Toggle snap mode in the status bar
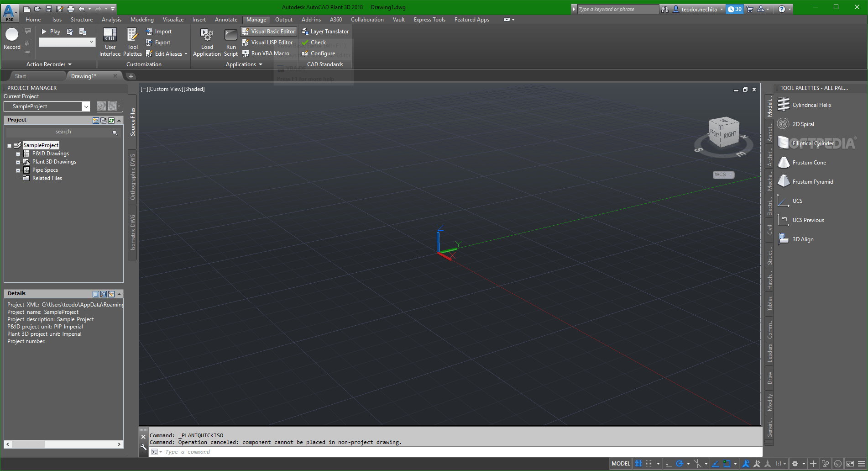Viewport: 868px width, 471px height. (x=649, y=463)
